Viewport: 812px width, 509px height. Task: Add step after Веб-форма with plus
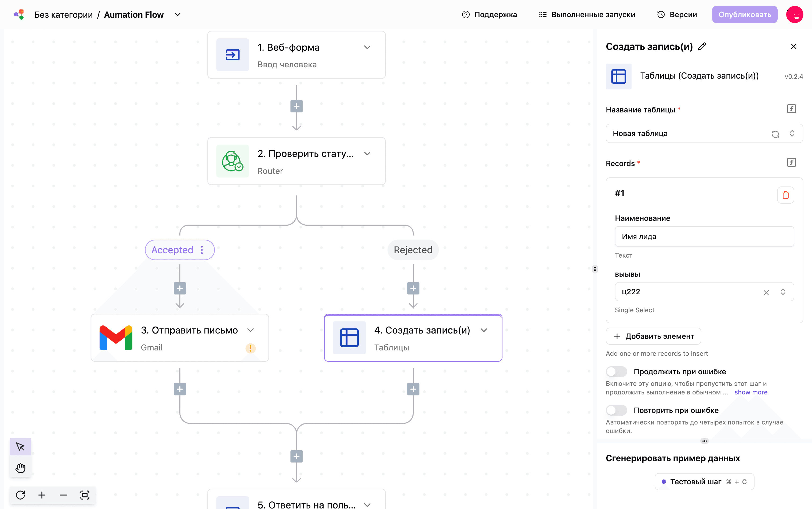point(296,106)
